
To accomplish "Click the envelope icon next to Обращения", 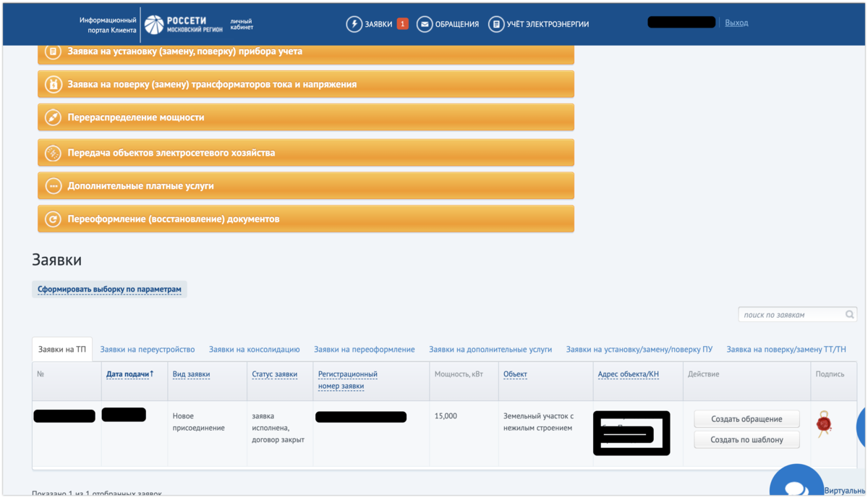I will click(424, 23).
